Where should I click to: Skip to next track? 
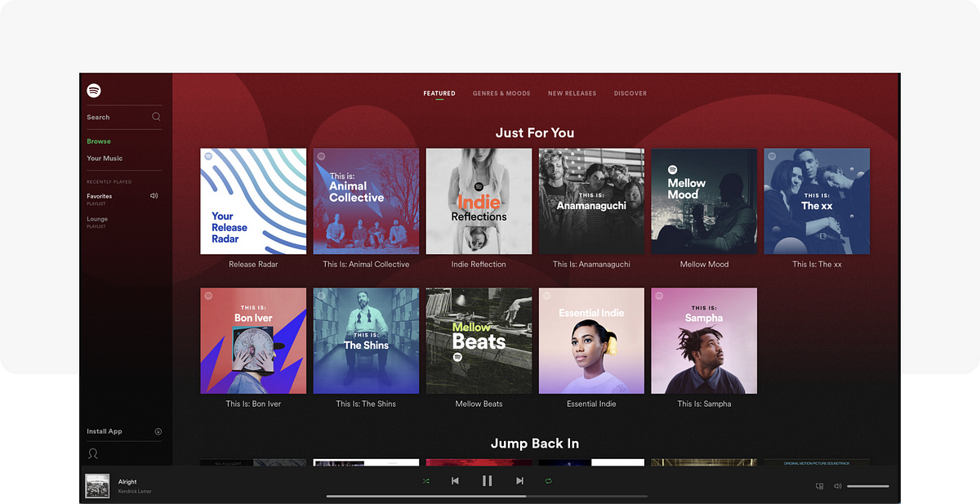pyautogui.click(x=519, y=481)
